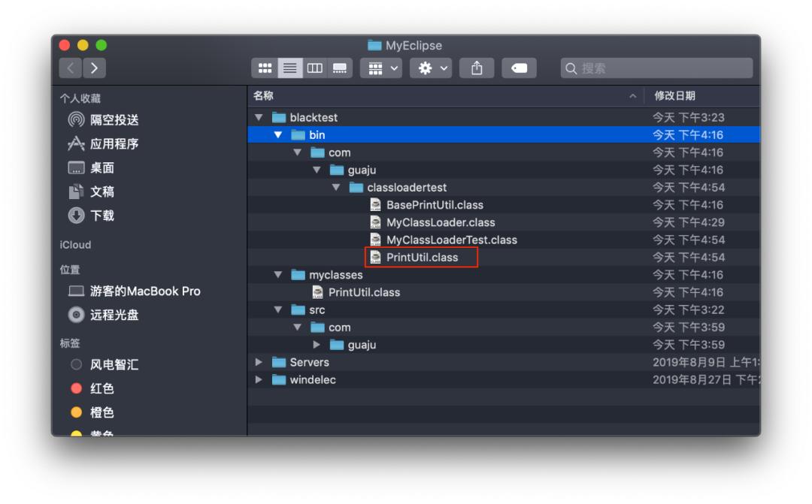Click the iCloud sidebar section header
The height and width of the screenshot is (504, 812).
[x=75, y=246]
